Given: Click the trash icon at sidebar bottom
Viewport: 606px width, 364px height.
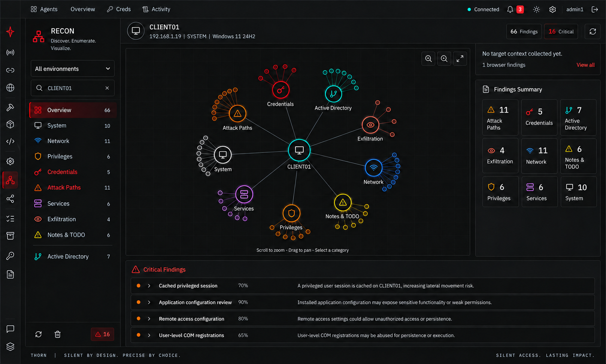Looking at the screenshot, I should click(58, 334).
